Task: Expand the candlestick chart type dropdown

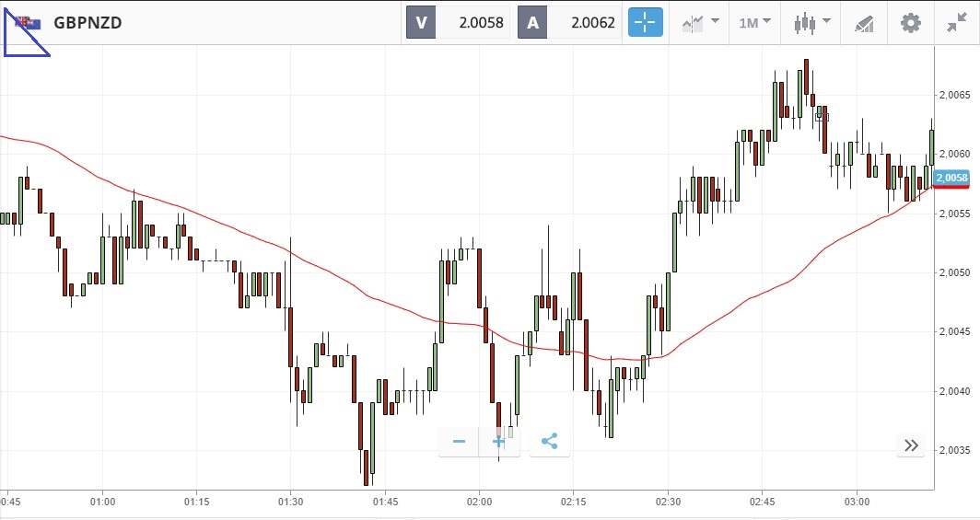Action: (x=811, y=22)
